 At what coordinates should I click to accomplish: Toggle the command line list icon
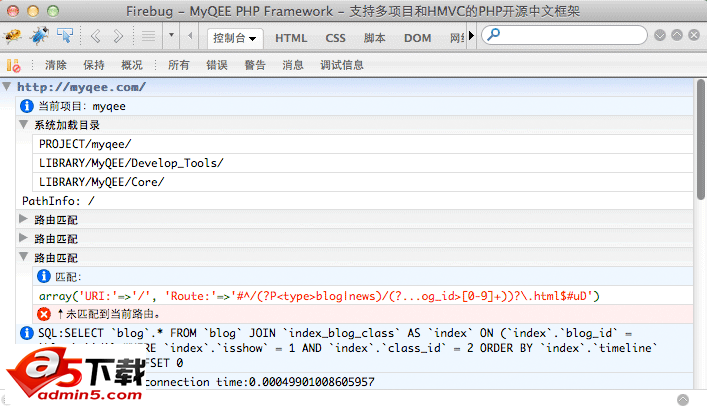[x=146, y=37]
